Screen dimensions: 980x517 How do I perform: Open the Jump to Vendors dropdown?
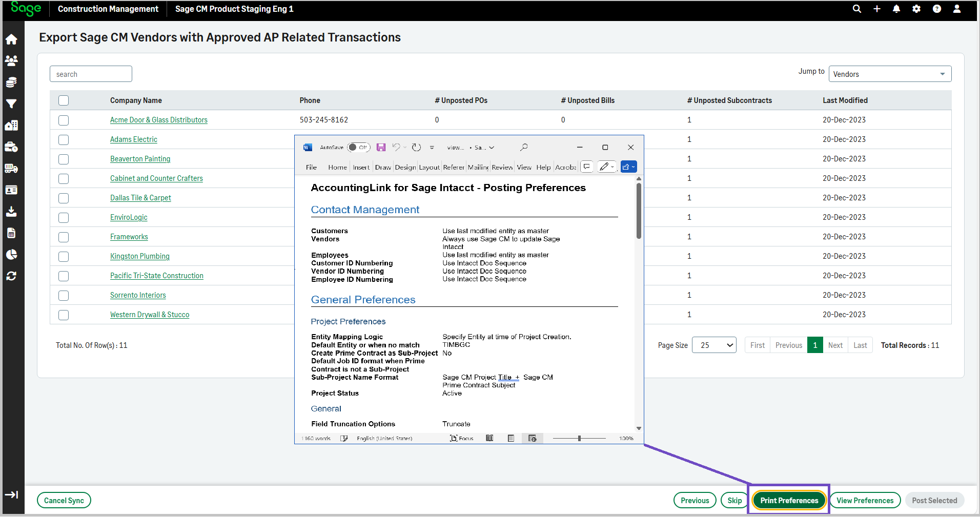[890, 74]
